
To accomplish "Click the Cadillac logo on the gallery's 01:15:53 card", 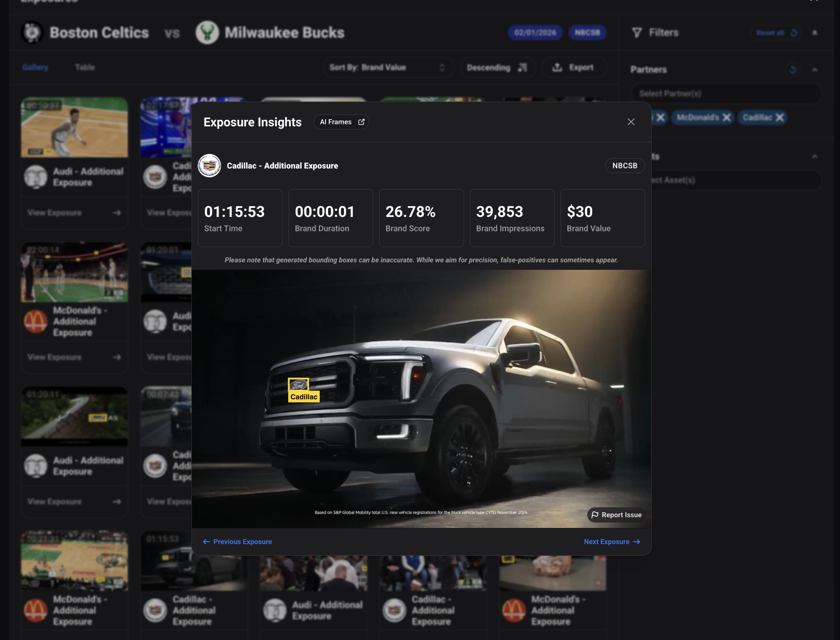I will tap(155, 610).
